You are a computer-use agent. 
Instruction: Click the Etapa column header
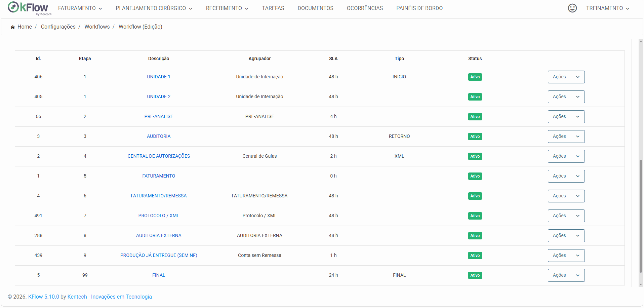(85, 59)
